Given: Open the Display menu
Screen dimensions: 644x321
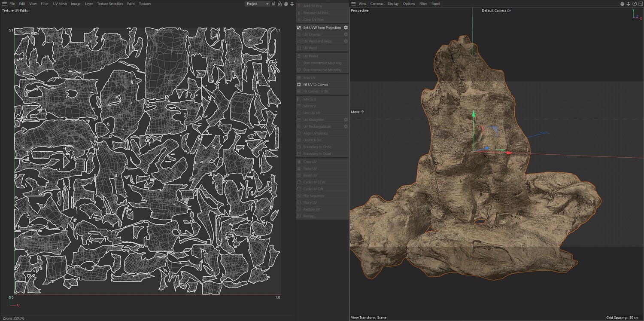Looking at the screenshot, I should click(x=393, y=4).
